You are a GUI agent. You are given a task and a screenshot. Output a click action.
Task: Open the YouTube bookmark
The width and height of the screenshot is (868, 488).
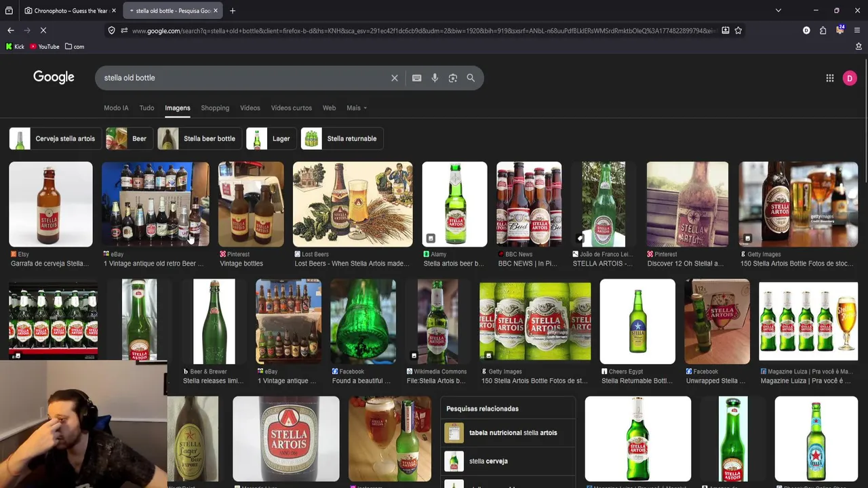[45, 47]
